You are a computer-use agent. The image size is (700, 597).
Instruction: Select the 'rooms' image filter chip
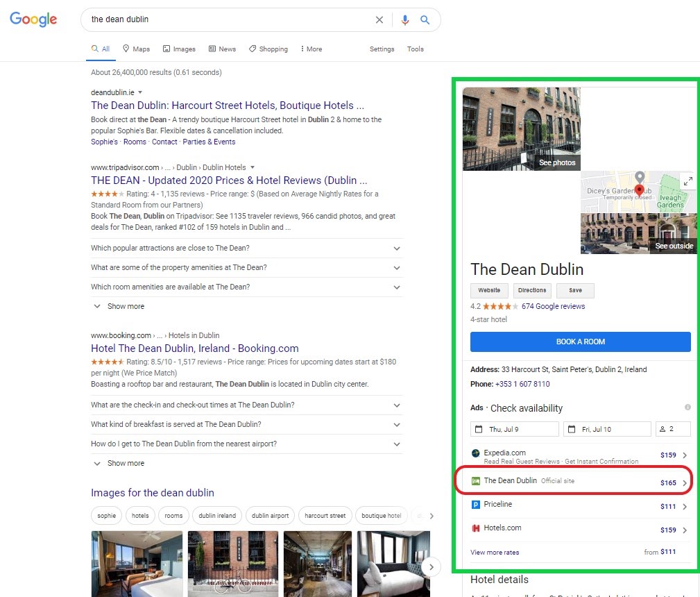[x=173, y=516]
